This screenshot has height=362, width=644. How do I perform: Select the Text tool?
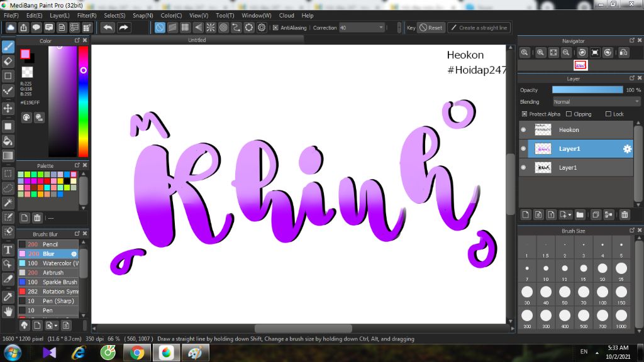click(8, 250)
